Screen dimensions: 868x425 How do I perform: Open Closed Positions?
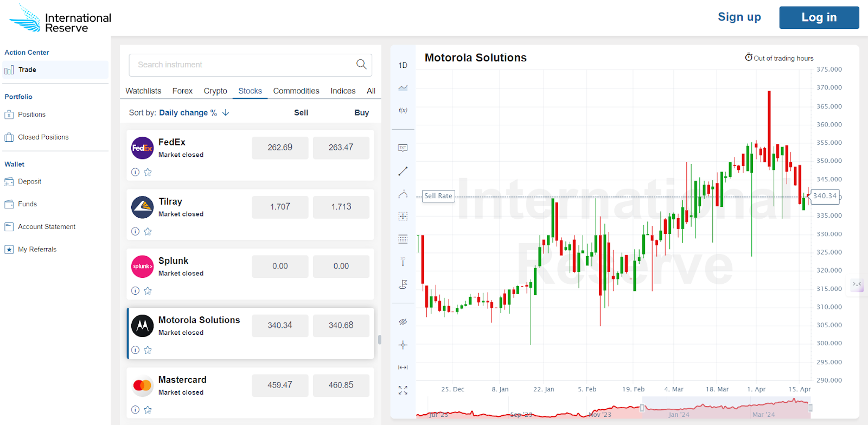43,137
